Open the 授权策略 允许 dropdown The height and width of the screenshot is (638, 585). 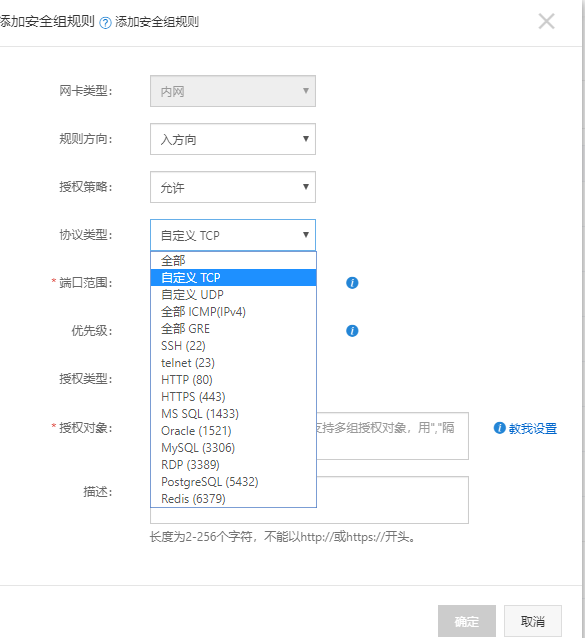click(233, 187)
